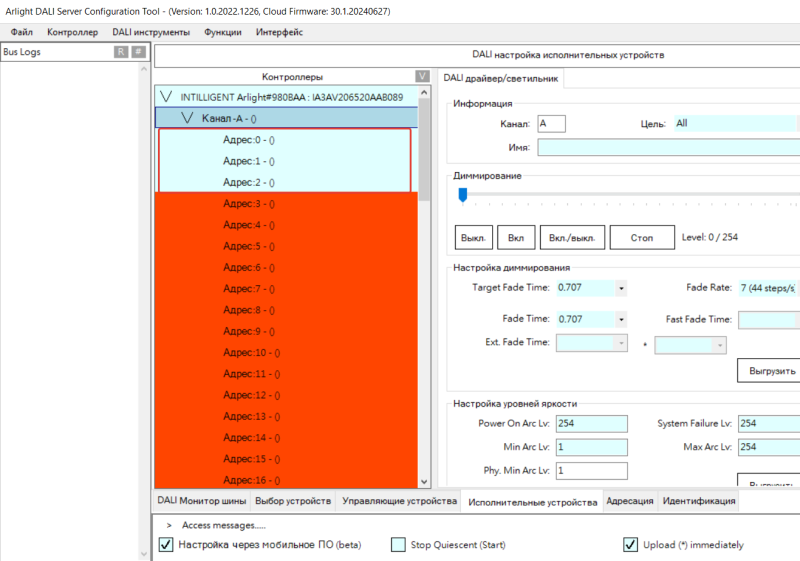The width and height of the screenshot is (800, 561).
Task: Select Адрес:12 in the tree
Action: tap(252, 395)
